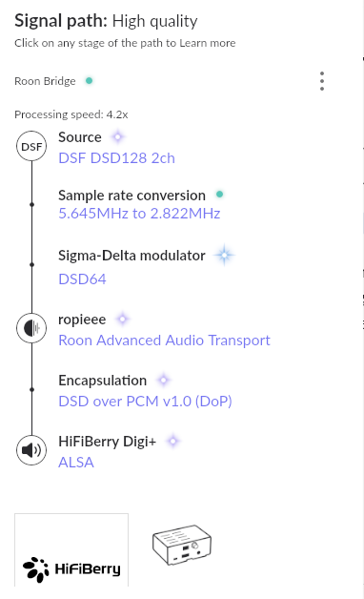The image size is (364, 599).
Task: Click the purple star beside Source
Action: pyautogui.click(x=118, y=136)
